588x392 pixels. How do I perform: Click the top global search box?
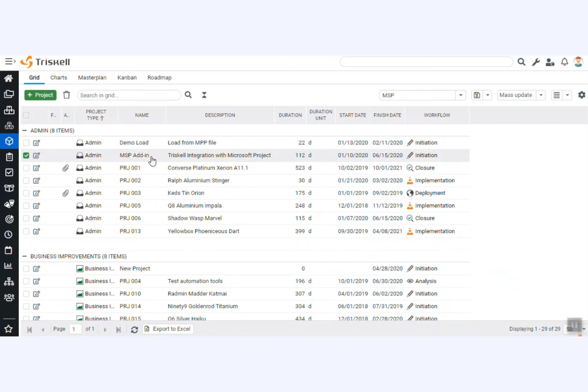pos(426,62)
